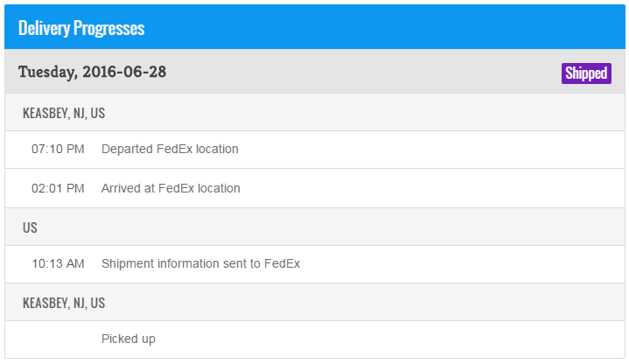The height and width of the screenshot is (364, 629).
Task: Click blank space right of Picked up text
Action: pos(394,339)
